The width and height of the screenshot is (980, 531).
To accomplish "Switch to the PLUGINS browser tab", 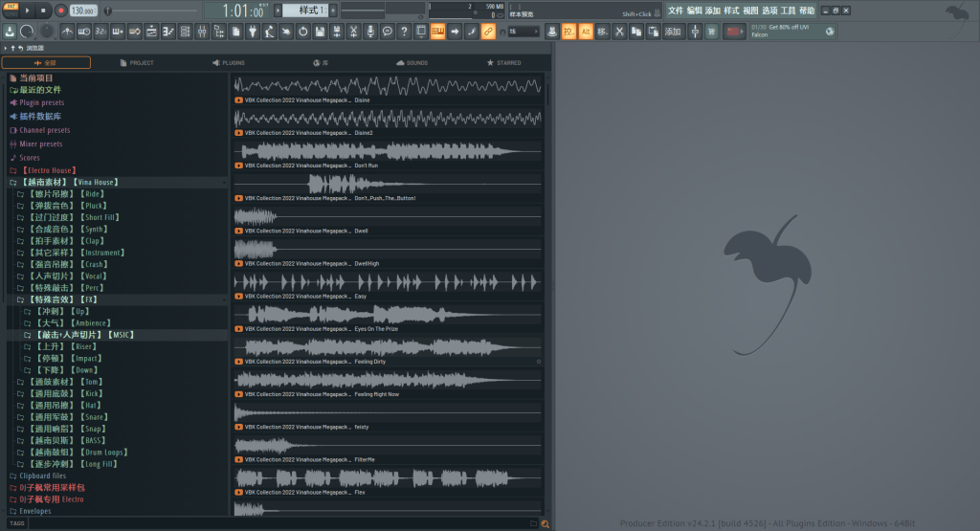I will (x=229, y=62).
